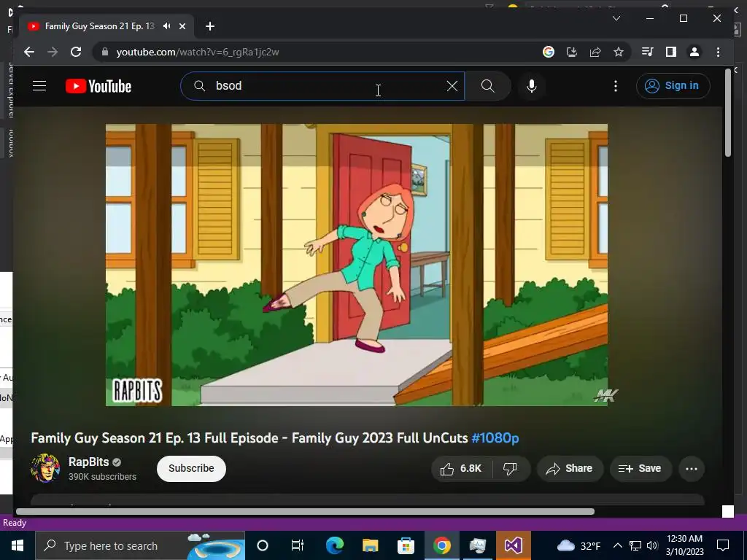The width and height of the screenshot is (747, 560).
Task: Click the video player frame
Action: (356, 265)
